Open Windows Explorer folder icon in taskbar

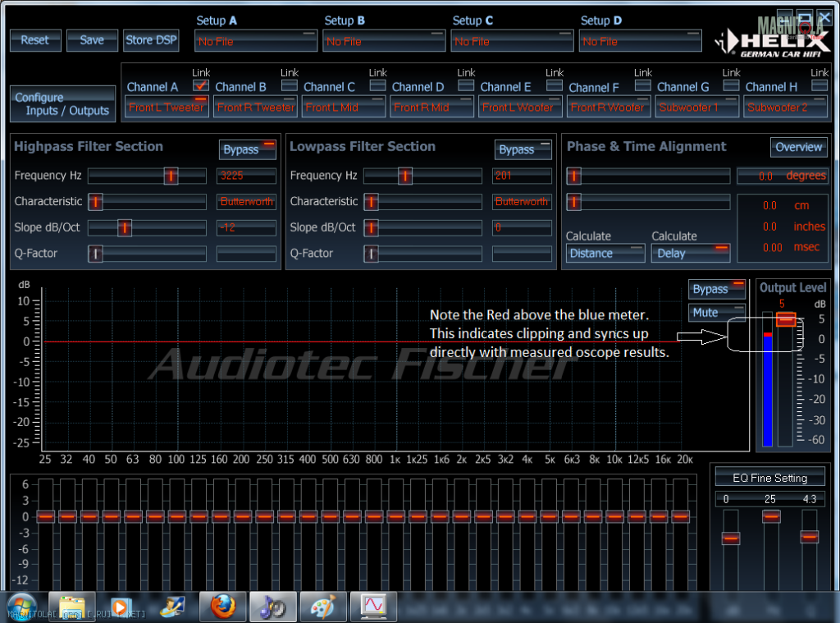pos(72,607)
